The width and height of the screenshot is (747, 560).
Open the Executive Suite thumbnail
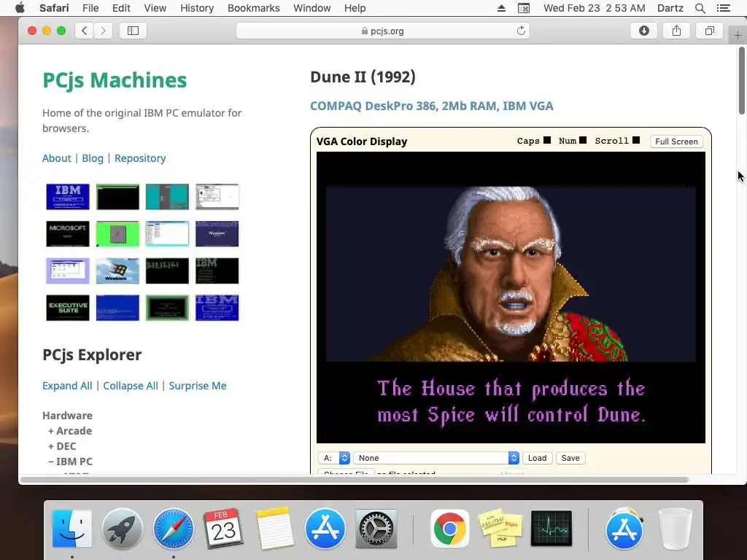[x=68, y=308]
